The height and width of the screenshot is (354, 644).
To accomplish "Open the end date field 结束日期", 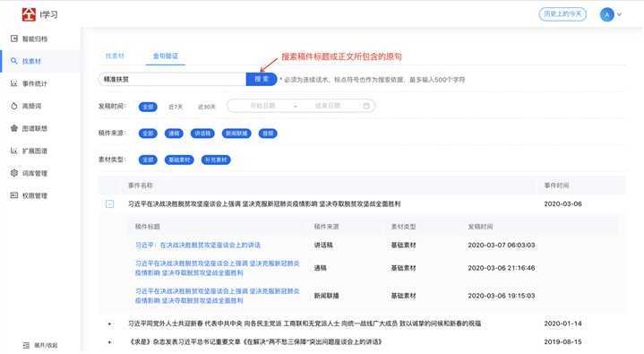I will 328,106.
